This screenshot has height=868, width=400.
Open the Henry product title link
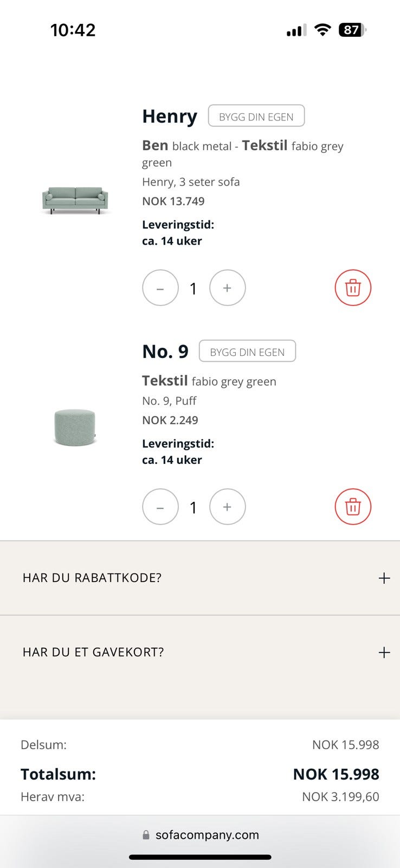tap(170, 116)
